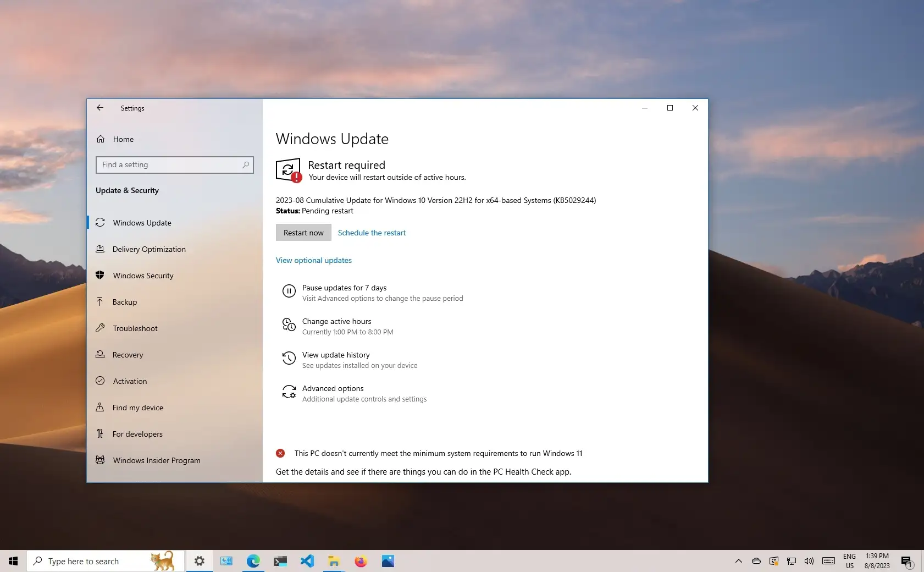This screenshot has width=924, height=572.
Task: Open the clock and date in taskbar
Action: coord(877,561)
